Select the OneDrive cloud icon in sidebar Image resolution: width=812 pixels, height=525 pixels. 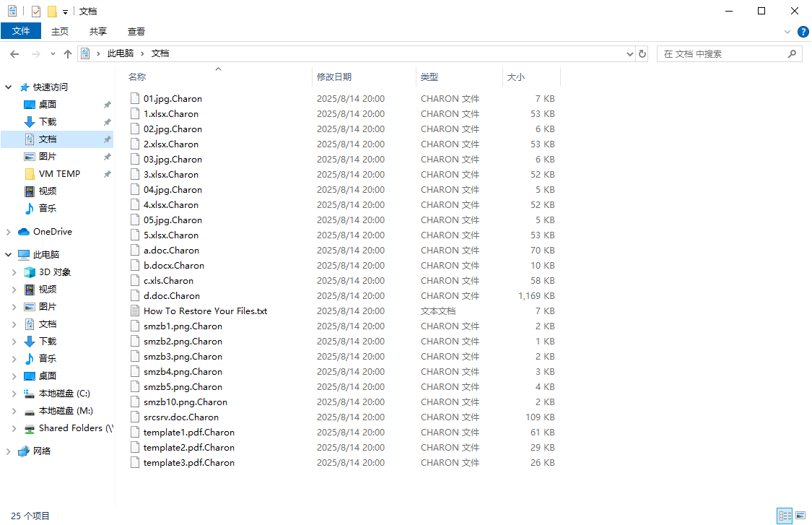pyautogui.click(x=24, y=232)
